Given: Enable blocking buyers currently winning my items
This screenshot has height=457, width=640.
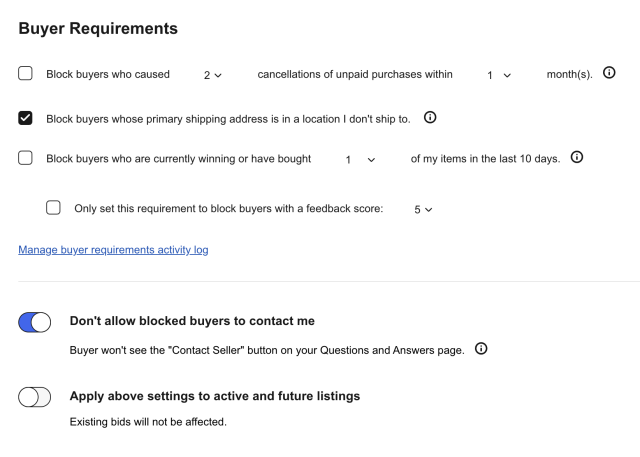Looking at the screenshot, I should [26, 158].
